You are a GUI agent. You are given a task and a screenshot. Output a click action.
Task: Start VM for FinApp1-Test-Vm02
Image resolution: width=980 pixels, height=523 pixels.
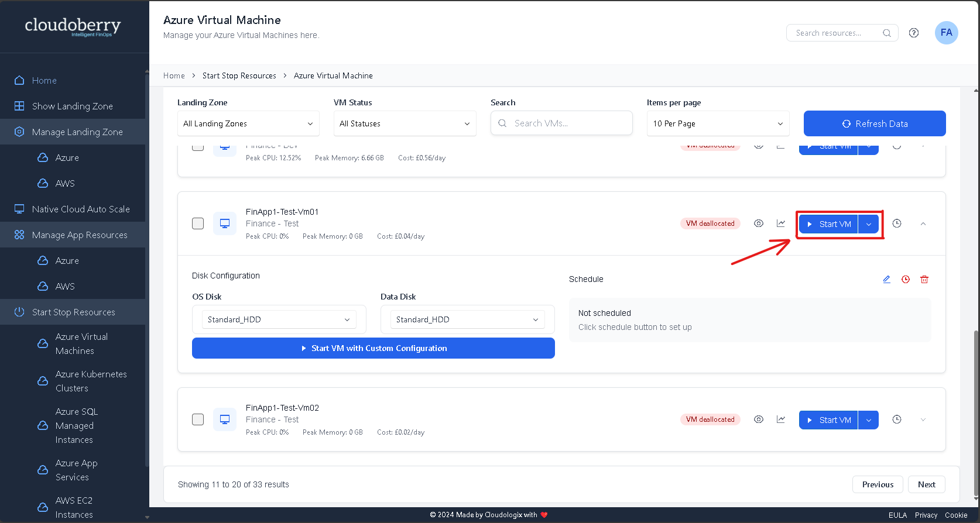click(828, 420)
